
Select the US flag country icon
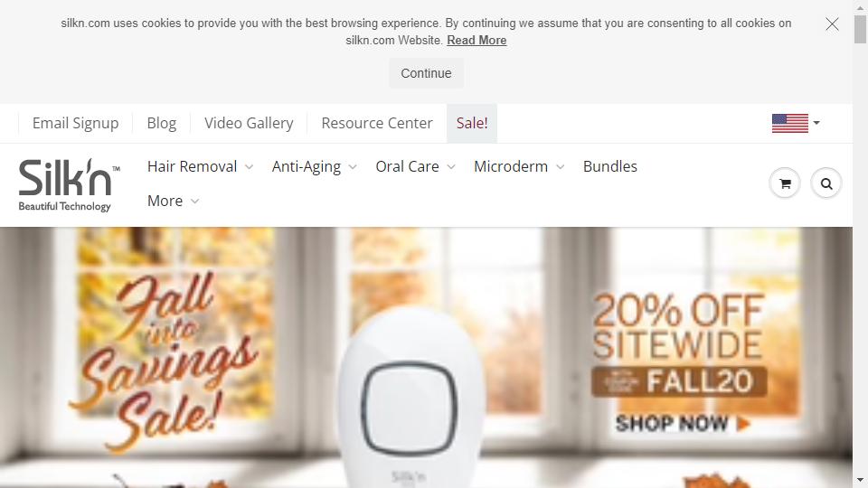[x=790, y=123]
